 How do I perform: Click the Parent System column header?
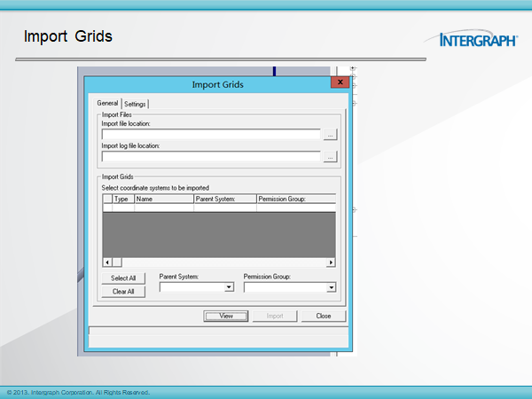[225, 199]
